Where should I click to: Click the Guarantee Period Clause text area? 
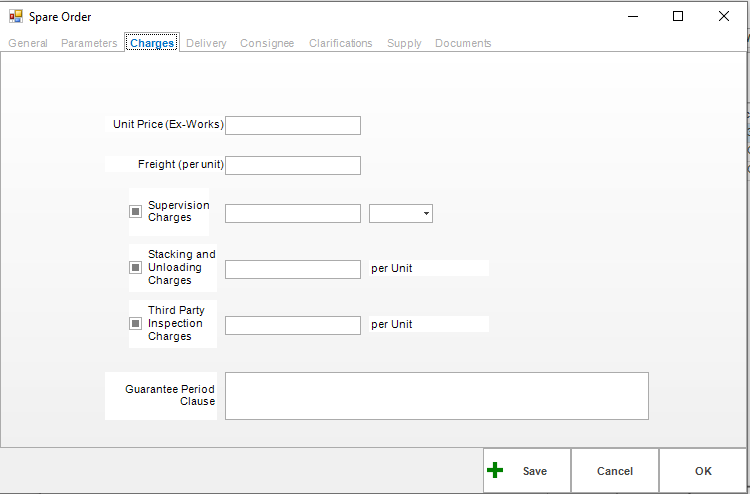[x=436, y=396]
